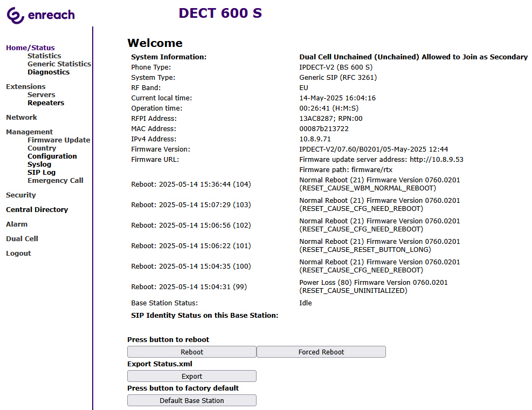
Task: Open Security settings
Action: 21,195
